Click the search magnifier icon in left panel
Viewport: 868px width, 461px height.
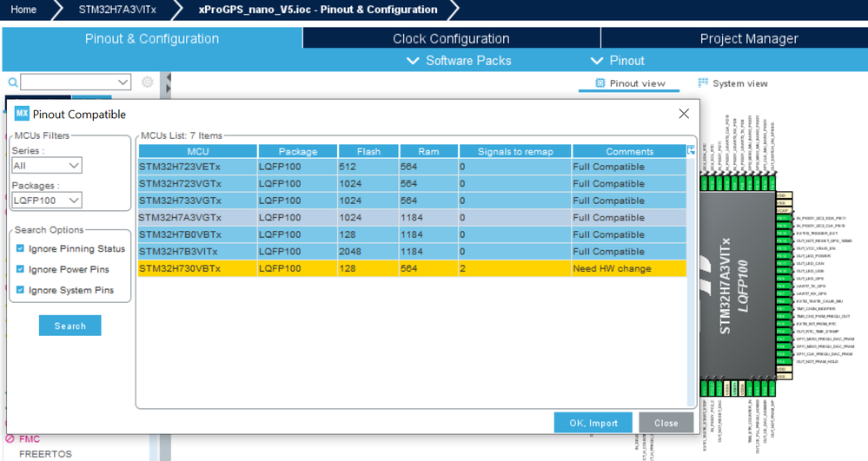[13, 83]
